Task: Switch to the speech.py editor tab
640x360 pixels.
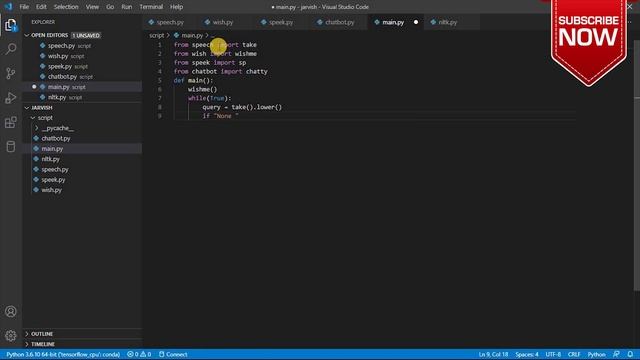Action: click(x=170, y=22)
